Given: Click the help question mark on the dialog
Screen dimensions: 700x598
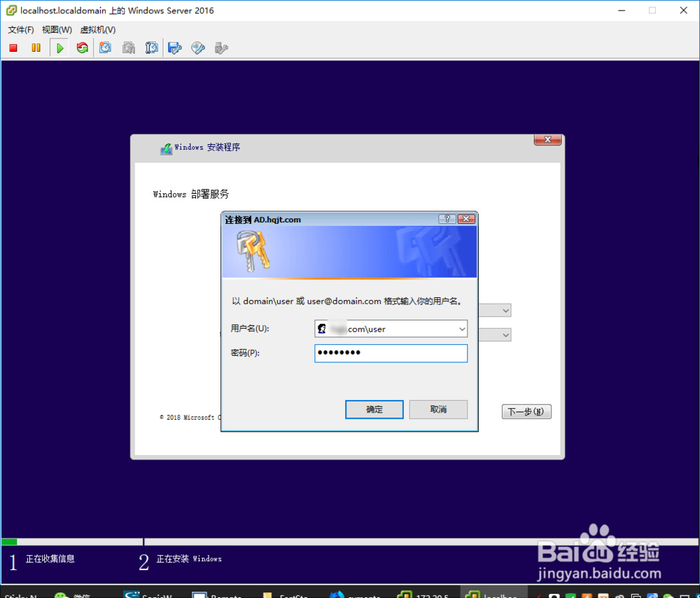Looking at the screenshot, I should pos(447,218).
